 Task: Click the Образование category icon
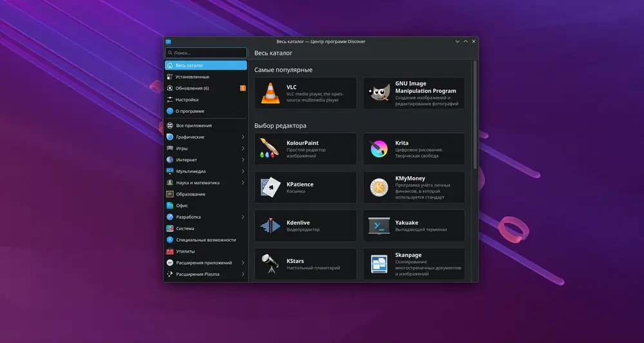click(x=169, y=194)
